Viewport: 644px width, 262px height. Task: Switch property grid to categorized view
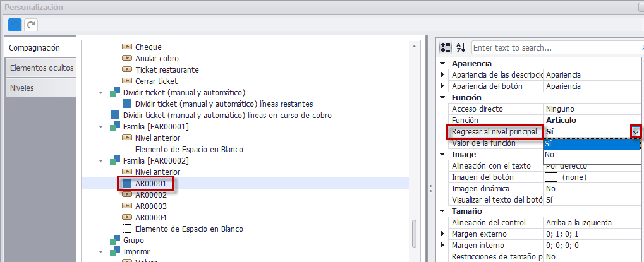pos(445,47)
